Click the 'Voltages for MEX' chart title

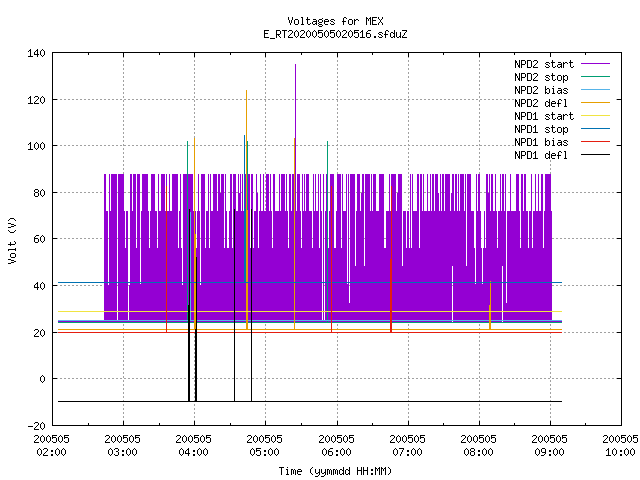335,21
